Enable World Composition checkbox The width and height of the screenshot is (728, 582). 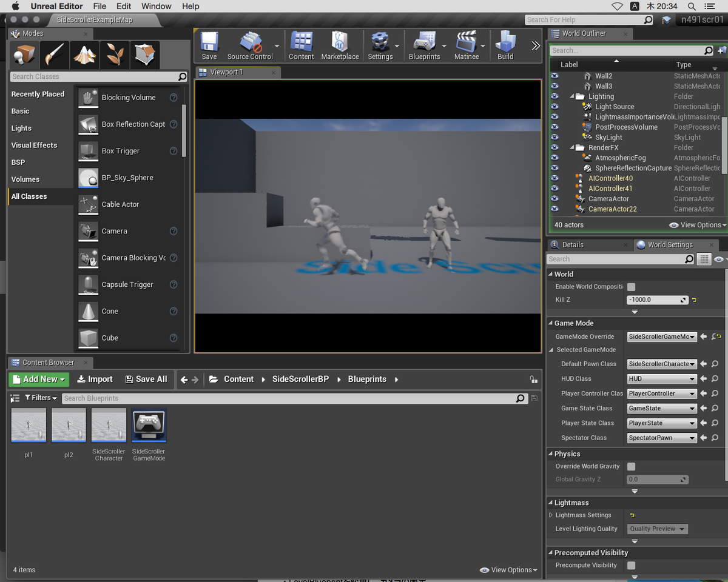[x=632, y=287]
